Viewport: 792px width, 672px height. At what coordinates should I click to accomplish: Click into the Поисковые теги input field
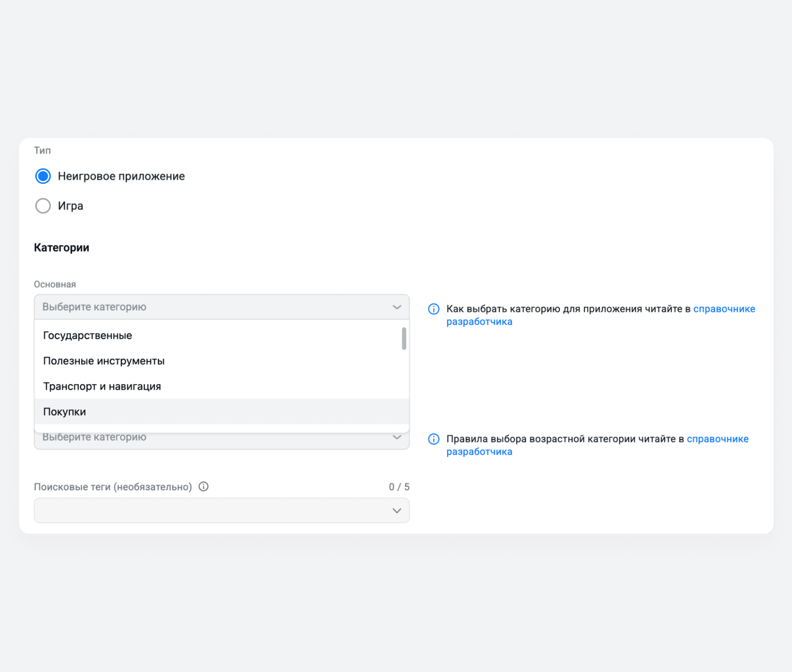pos(209,510)
